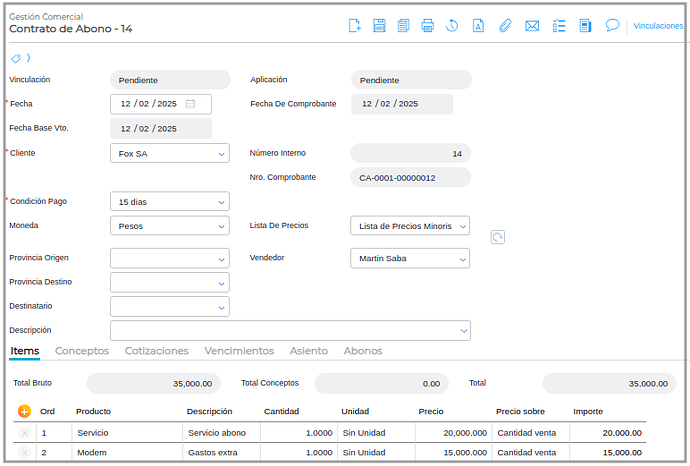
Task: Switch to the Conceptos tab
Action: [82, 351]
